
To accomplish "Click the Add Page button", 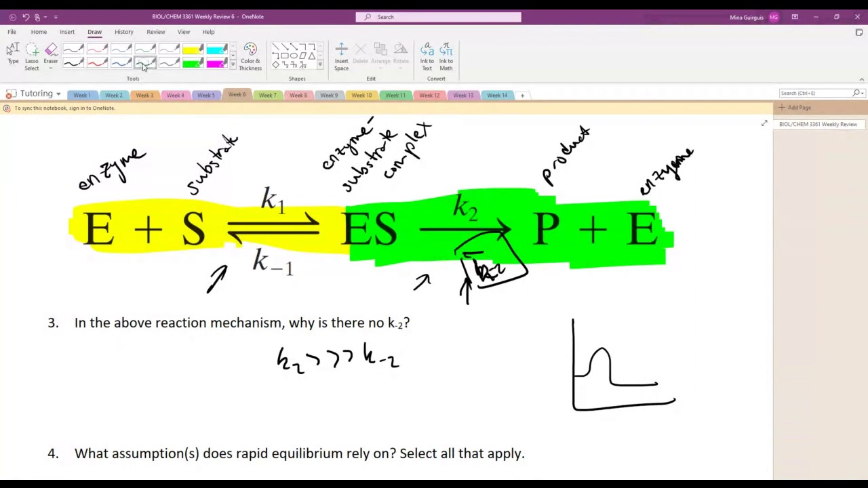I will tap(795, 108).
